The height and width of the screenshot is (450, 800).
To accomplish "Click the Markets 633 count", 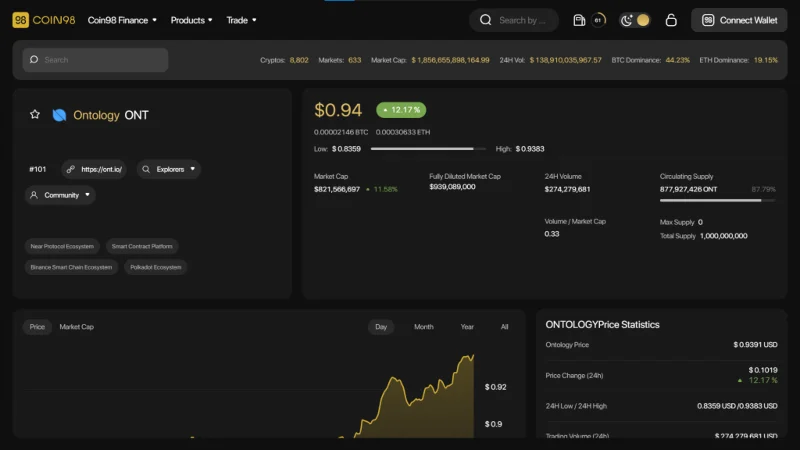I will click(x=355, y=60).
